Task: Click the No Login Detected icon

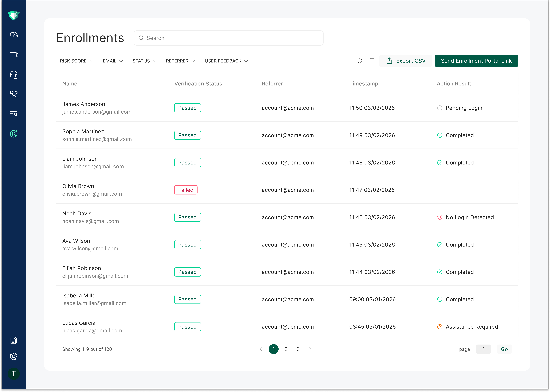Action: coord(440,217)
